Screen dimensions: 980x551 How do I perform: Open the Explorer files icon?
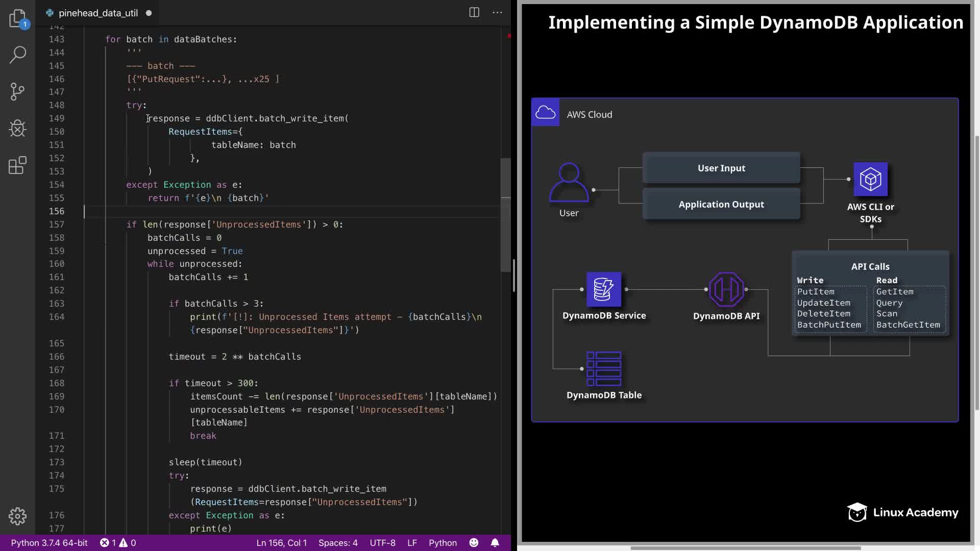pyautogui.click(x=17, y=18)
